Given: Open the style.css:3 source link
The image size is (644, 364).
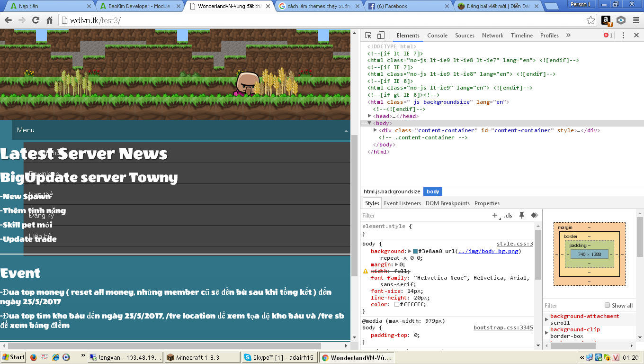Looking at the screenshot, I should tap(515, 244).
